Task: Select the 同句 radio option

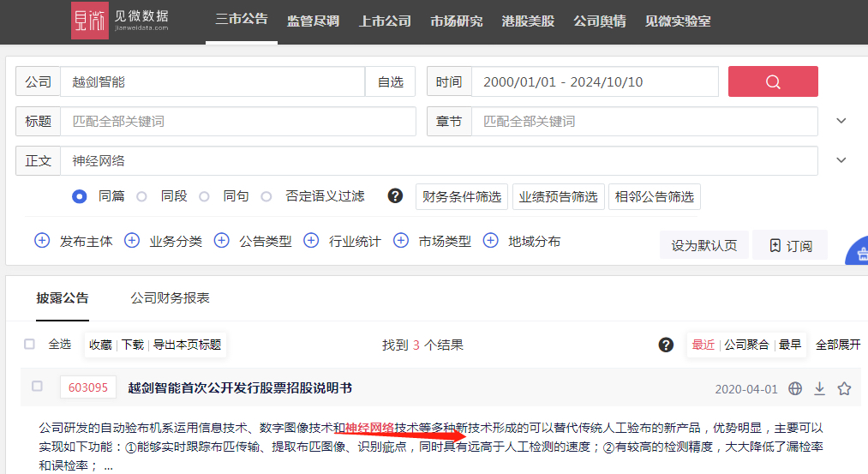Action: point(204,196)
